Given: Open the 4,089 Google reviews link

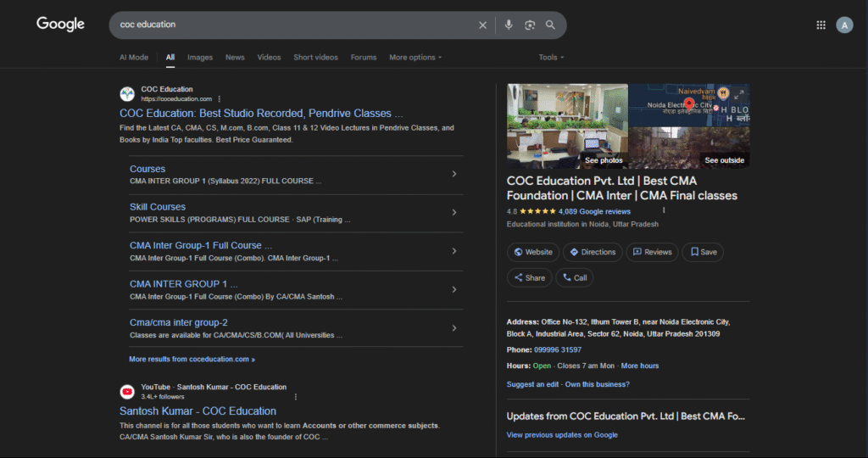Looking at the screenshot, I should click(594, 211).
